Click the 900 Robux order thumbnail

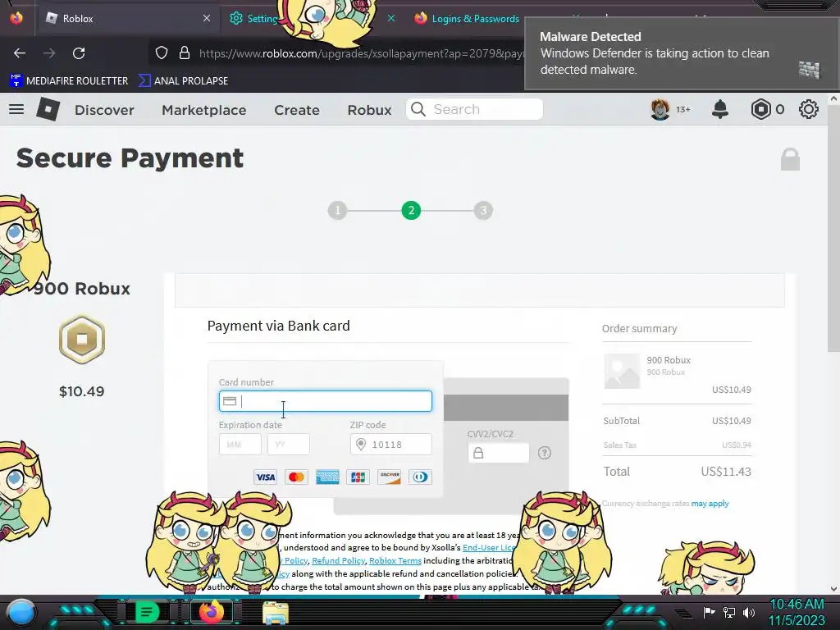click(x=622, y=371)
